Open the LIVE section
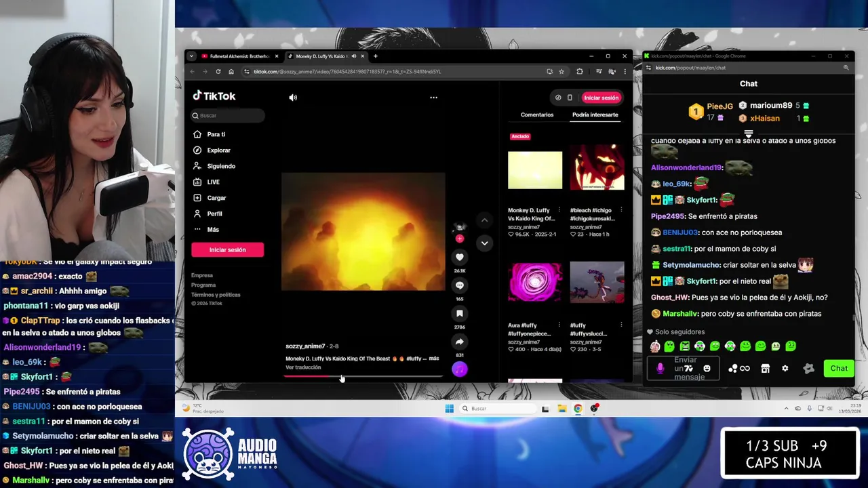This screenshot has height=488, width=868. point(206,182)
